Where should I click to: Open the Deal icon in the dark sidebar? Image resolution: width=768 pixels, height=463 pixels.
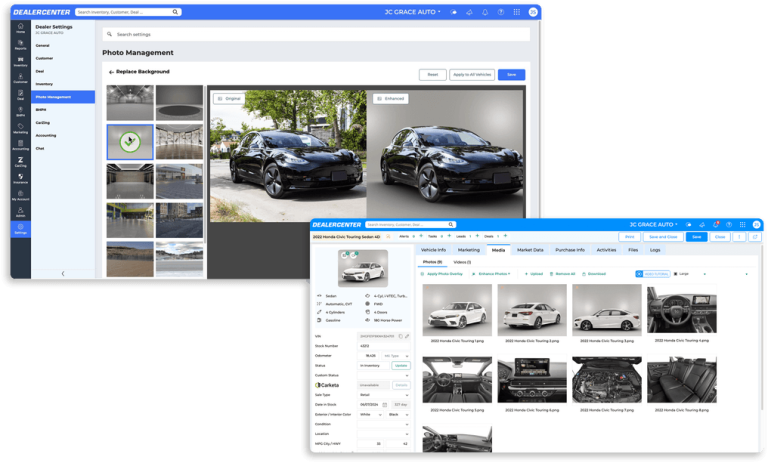coord(20,95)
